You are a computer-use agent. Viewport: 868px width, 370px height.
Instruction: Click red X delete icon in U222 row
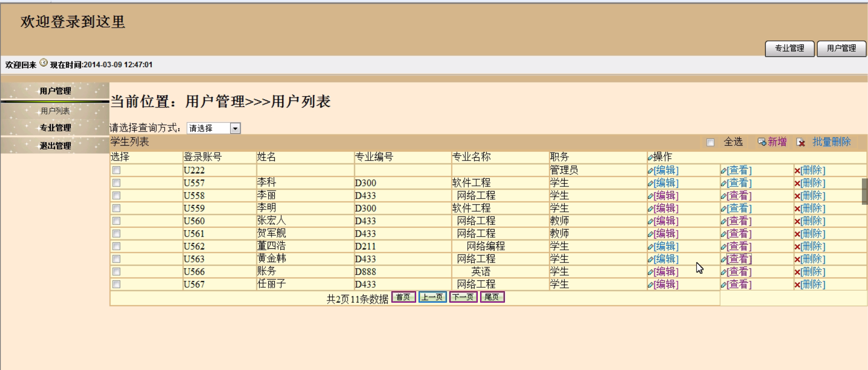pos(797,170)
